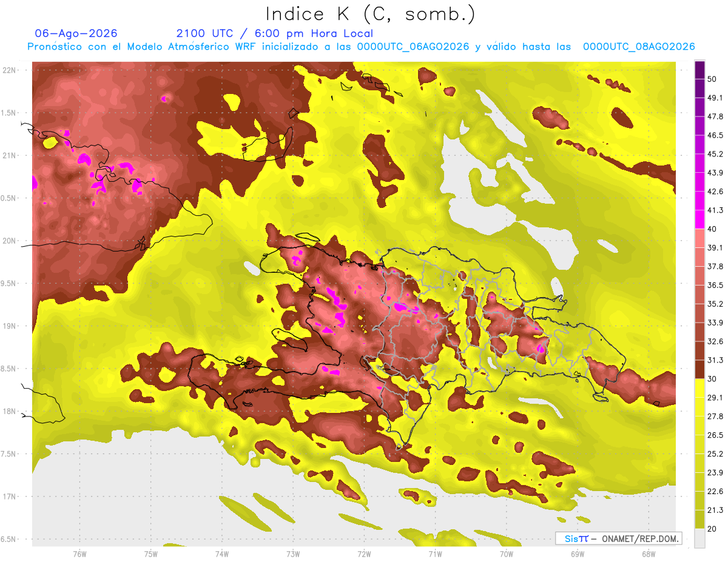Image resolution: width=728 pixels, height=562 pixels.
Task: Click the "75W" longitude label
Action: pyautogui.click(x=150, y=554)
